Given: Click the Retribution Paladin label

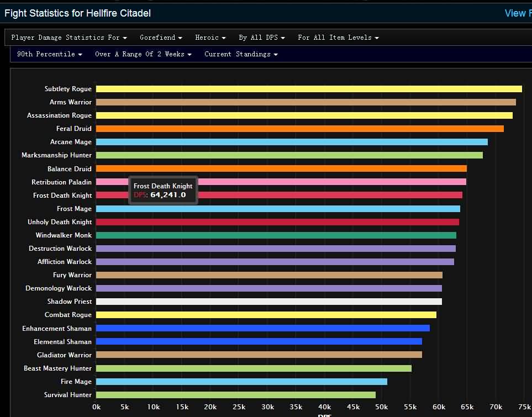Looking at the screenshot, I should pyautogui.click(x=62, y=182).
